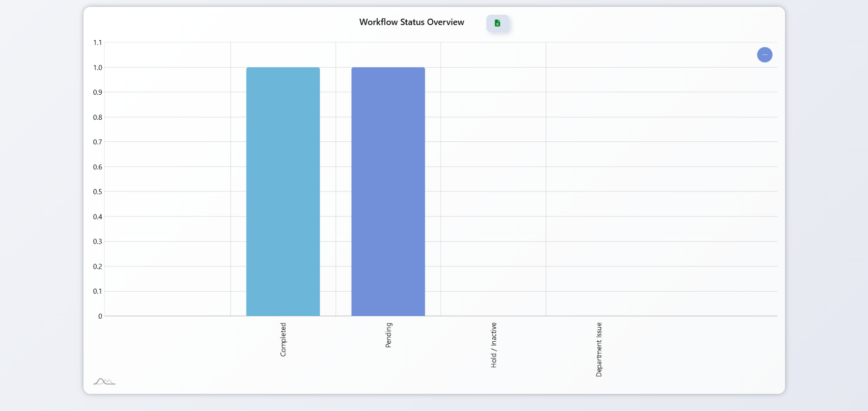
Task: Click the Pending axis label
Action: pos(388,335)
